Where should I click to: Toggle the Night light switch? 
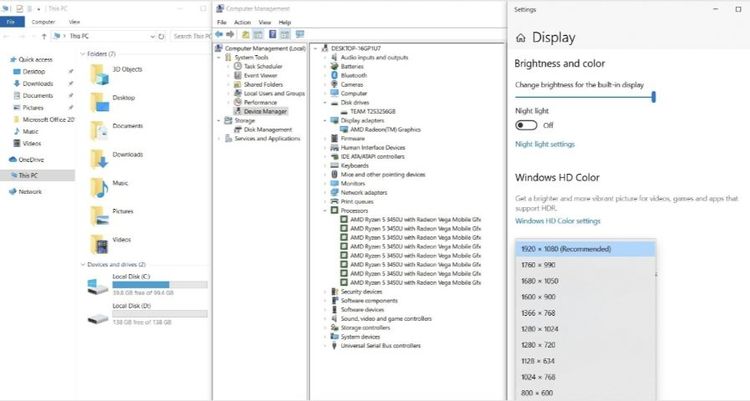pos(526,125)
